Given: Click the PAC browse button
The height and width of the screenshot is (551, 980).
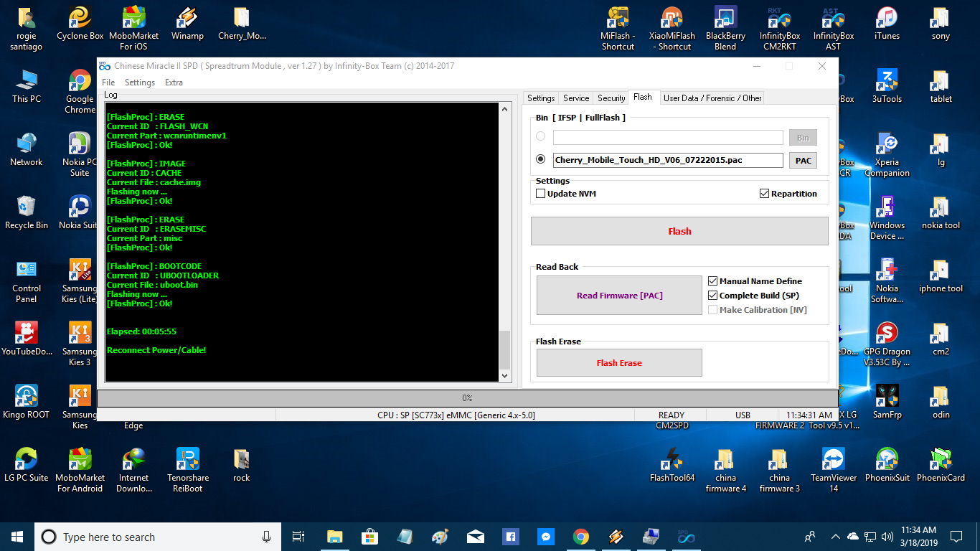Looking at the screenshot, I should pos(803,161).
